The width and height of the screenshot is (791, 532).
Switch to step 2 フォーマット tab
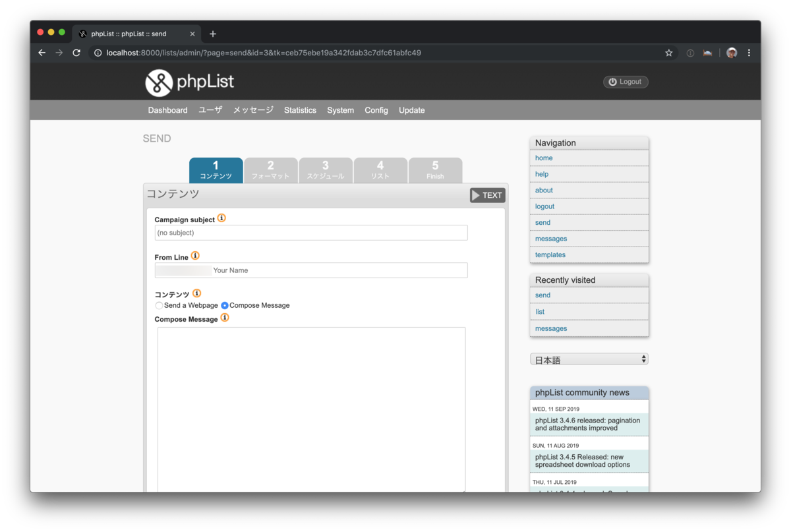(x=271, y=170)
